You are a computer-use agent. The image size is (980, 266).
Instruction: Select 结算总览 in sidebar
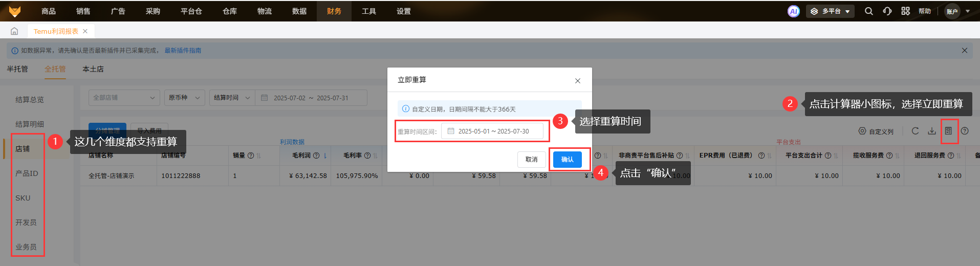pos(30,100)
